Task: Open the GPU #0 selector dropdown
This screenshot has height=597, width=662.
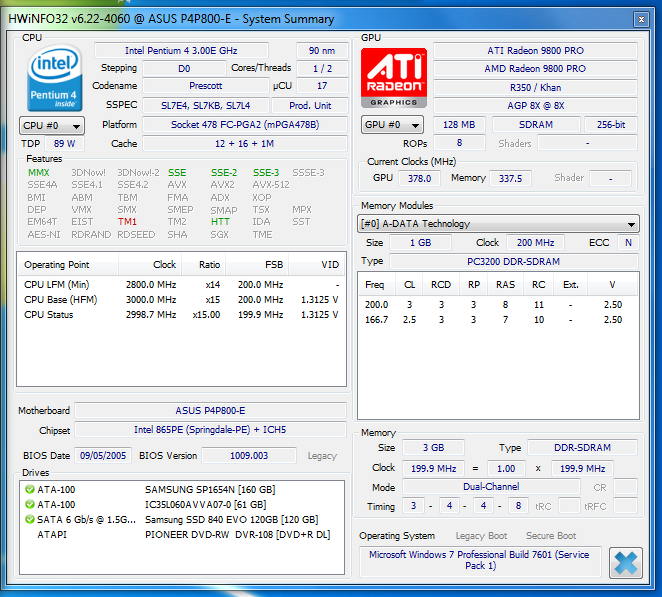Action: tap(392, 125)
